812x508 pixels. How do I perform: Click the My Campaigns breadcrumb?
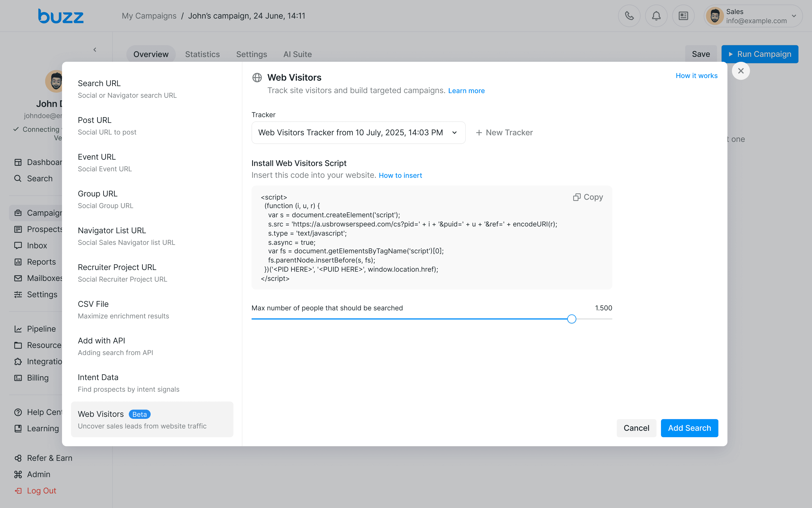[149, 16]
